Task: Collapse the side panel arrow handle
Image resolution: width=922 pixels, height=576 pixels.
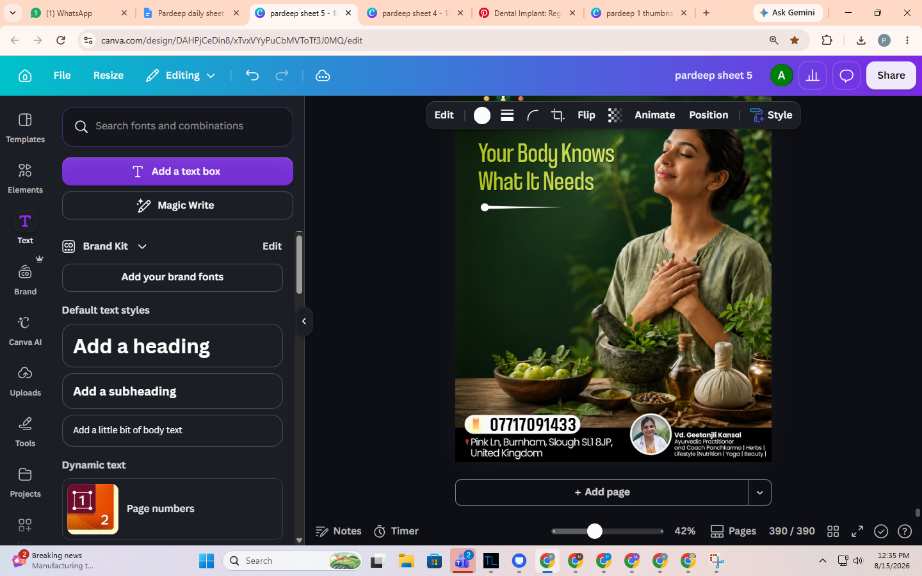Action: [x=304, y=321]
